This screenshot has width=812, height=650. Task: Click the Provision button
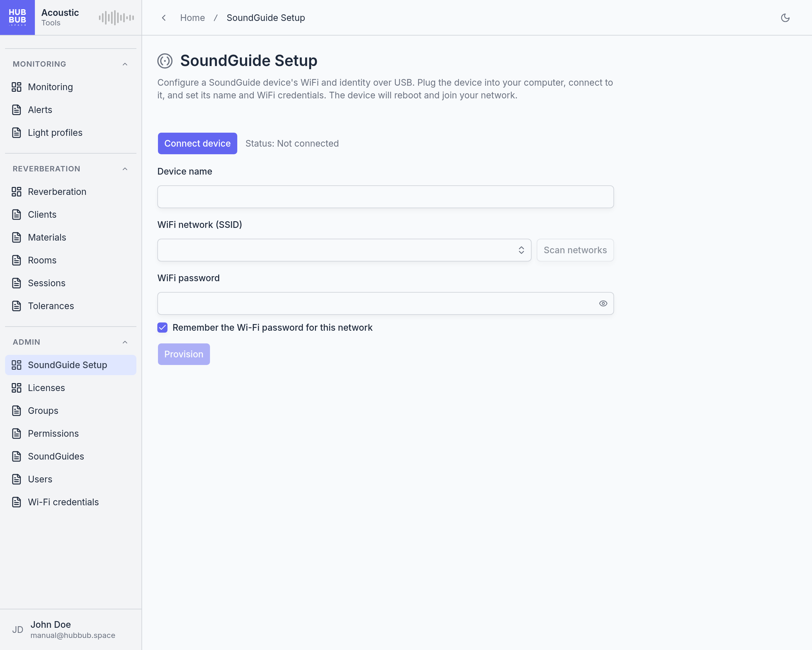184,354
